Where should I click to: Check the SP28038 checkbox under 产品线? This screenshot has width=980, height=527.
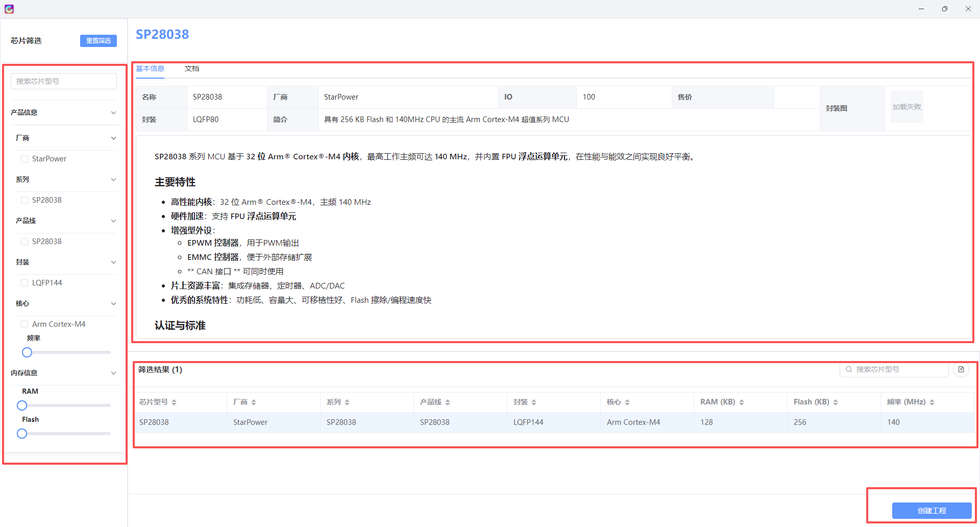tap(24, 242)
